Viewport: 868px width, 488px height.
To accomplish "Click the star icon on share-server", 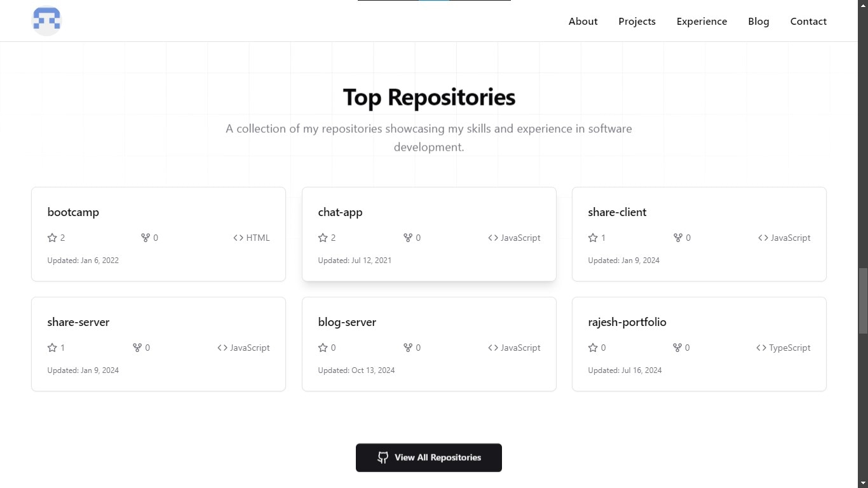I will click(52, 348).
